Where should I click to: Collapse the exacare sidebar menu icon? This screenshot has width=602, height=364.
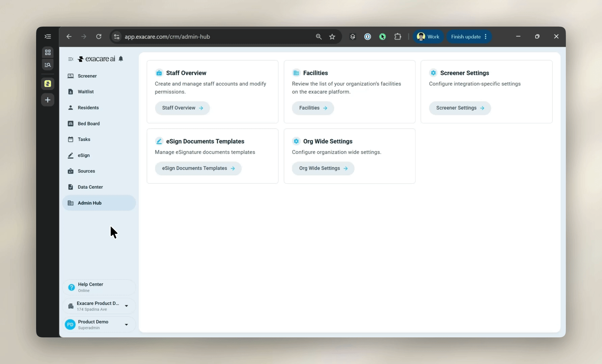71,59
